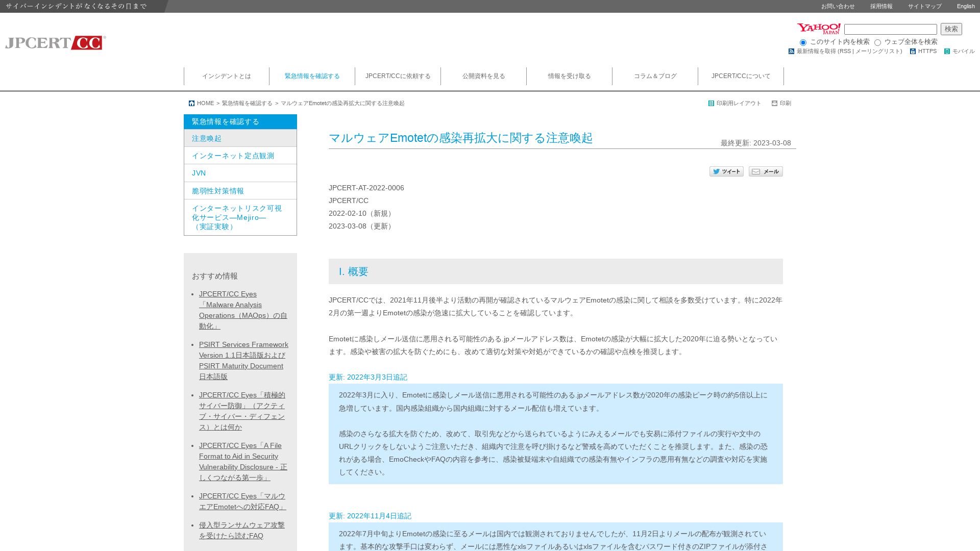Click メーリングリスト link
The height and width of the screenshot is (551, 980).
[x=877, y=52]
